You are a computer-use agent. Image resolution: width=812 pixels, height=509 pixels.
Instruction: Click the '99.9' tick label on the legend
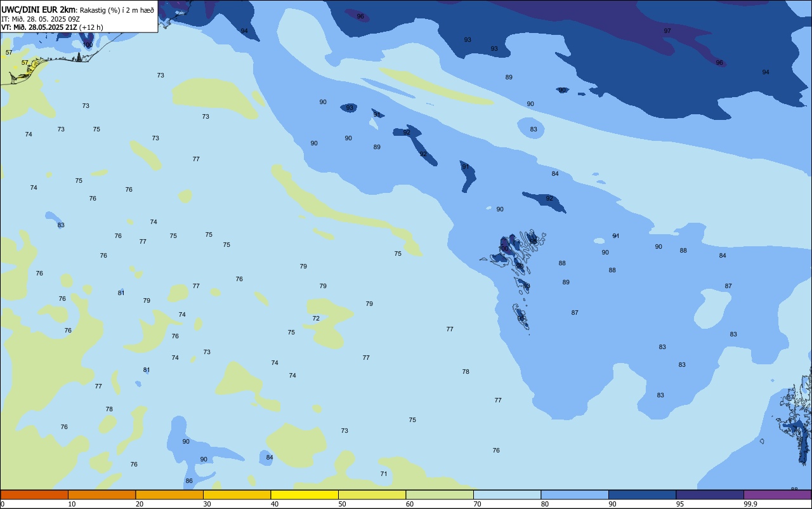point(751,504)
